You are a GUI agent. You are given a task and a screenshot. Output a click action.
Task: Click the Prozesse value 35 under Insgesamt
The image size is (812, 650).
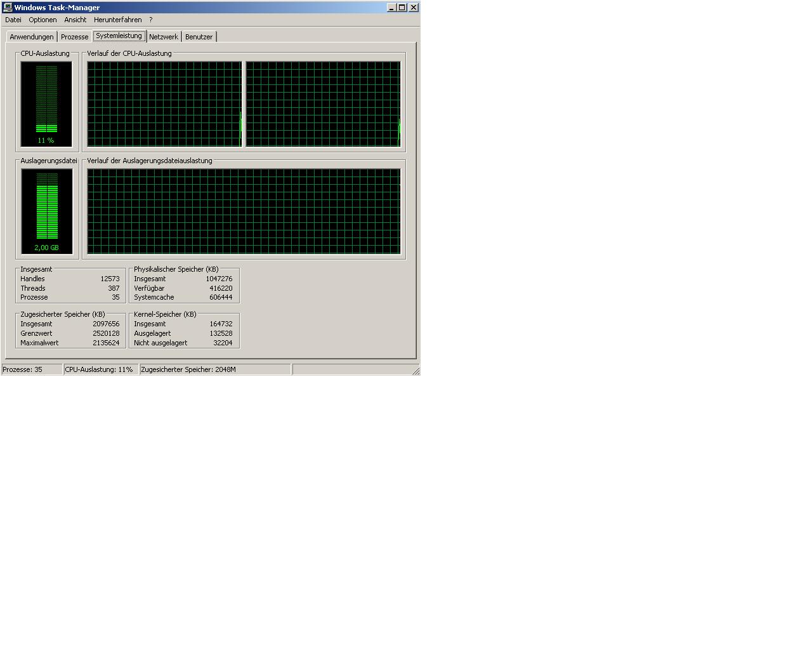point(115,297)
